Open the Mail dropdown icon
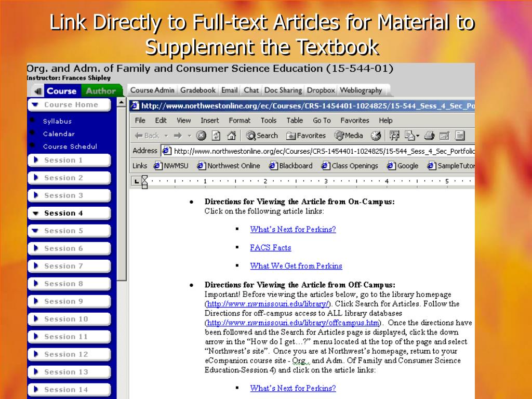Screen dimensions: 532x399 412,136
